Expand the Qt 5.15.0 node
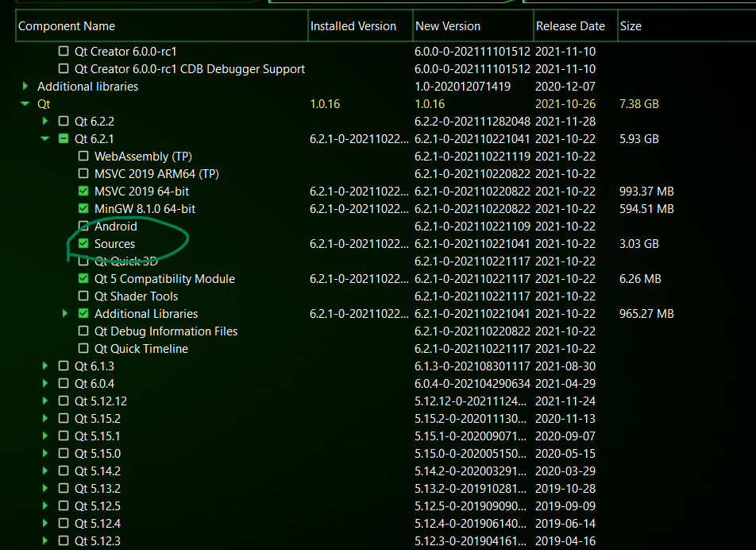 click(x=45, y=453)
